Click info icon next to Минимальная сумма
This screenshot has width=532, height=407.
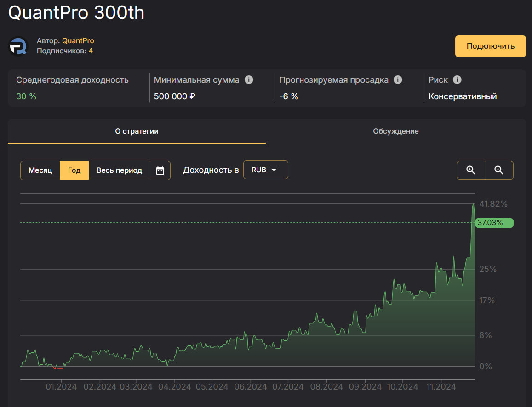point(249,80)
